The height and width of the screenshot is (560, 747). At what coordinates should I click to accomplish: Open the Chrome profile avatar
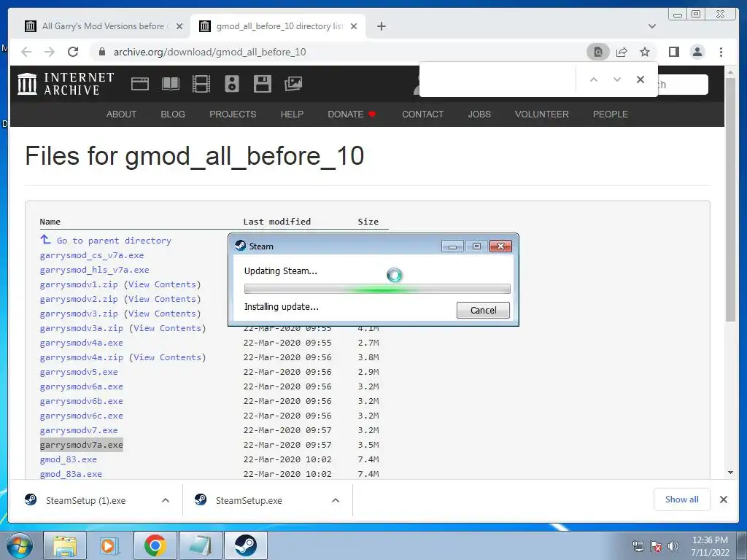pos(697,52)
